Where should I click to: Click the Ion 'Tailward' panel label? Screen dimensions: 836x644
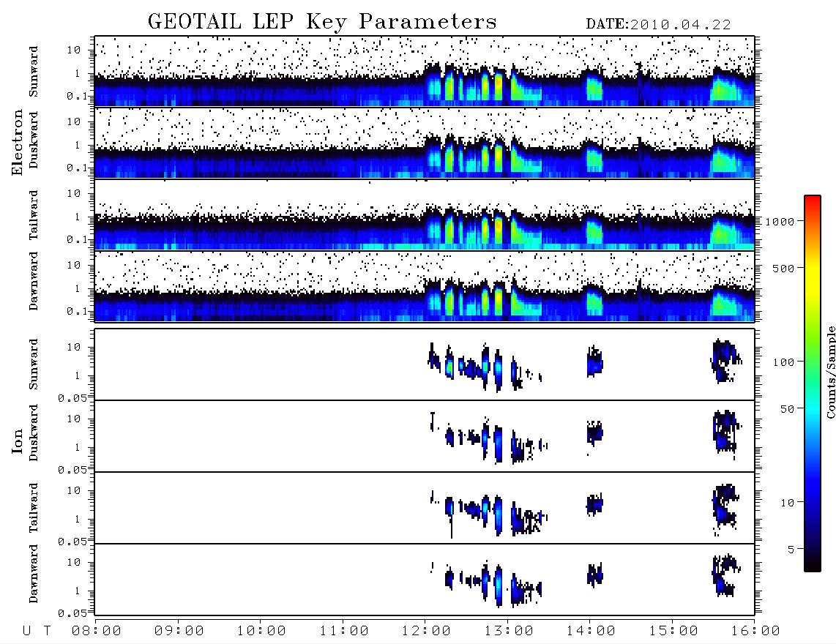34,508
